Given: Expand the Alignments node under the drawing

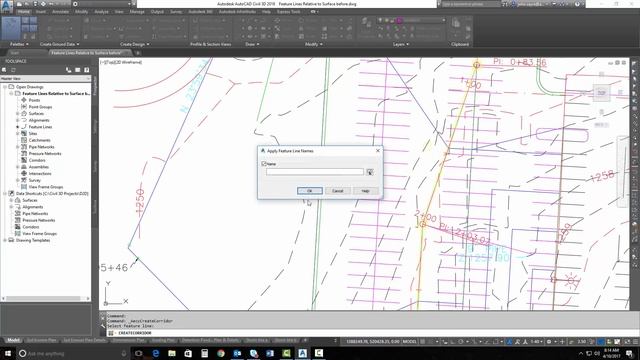Looking at the screenshot, I should (18, 120).
